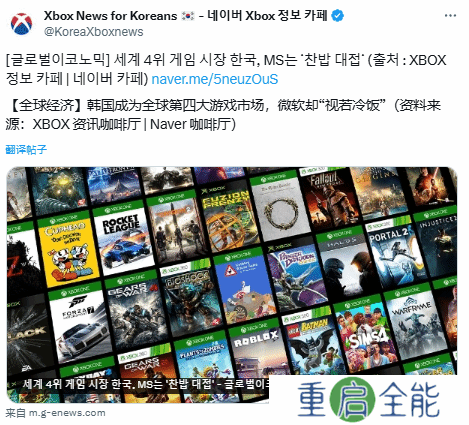Click the 重启全能 watermark logo

[x=368, y=399]
